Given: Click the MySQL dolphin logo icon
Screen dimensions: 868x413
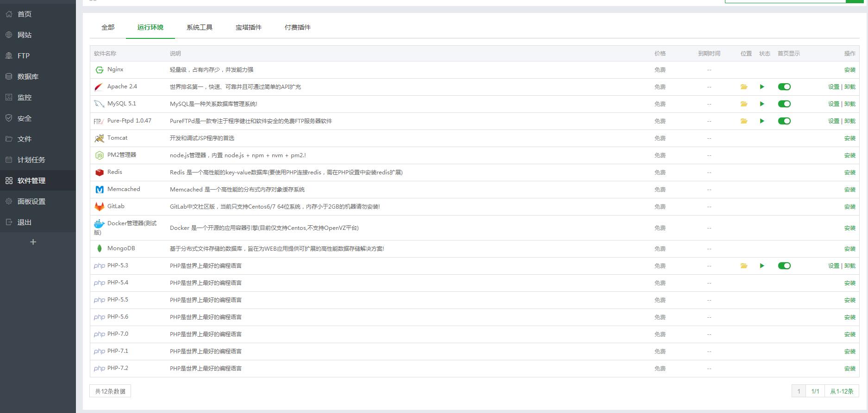Looking at the screenshot, I should point(99,104).
